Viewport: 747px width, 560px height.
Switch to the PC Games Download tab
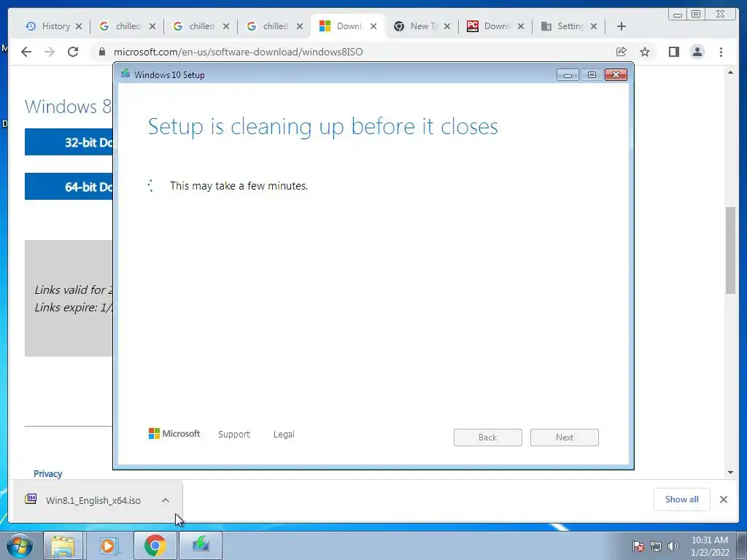click(495, 26)
